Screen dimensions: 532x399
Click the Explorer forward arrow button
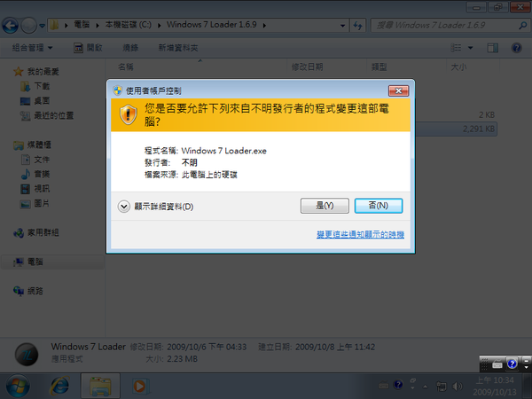(x=29, y=26)
